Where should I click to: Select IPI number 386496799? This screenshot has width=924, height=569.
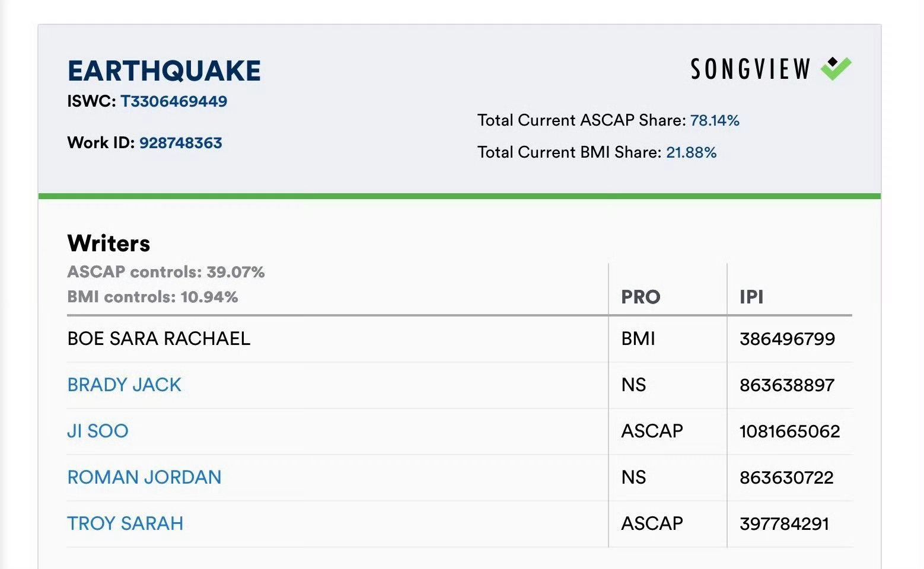tap(787, 339)
